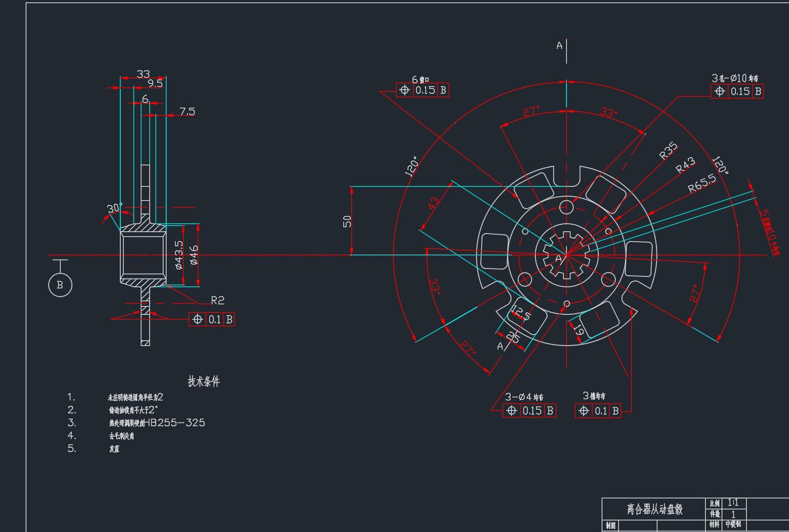Image resolution: width=789 pixels, height=532 pixels.
Task: Click the datum B circle symbol
Action: tap(60, 285)
